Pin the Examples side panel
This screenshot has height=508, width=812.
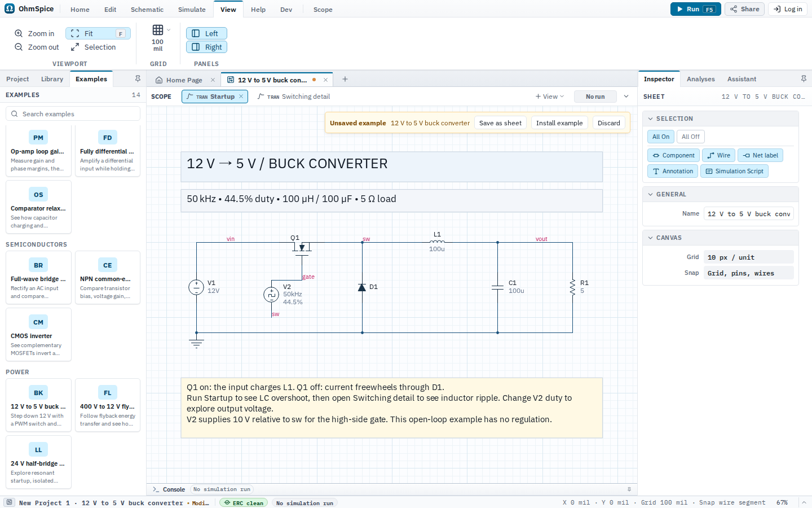tap(138, 78)
